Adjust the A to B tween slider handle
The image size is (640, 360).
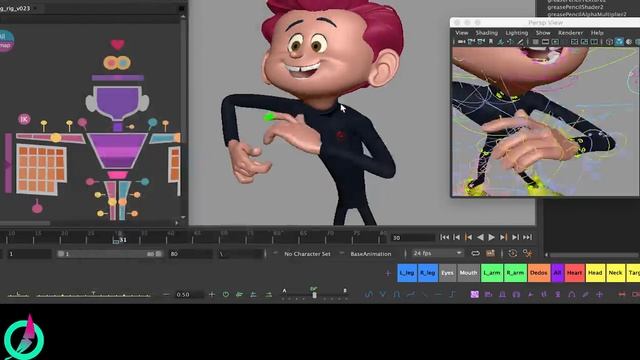point(314,295)
